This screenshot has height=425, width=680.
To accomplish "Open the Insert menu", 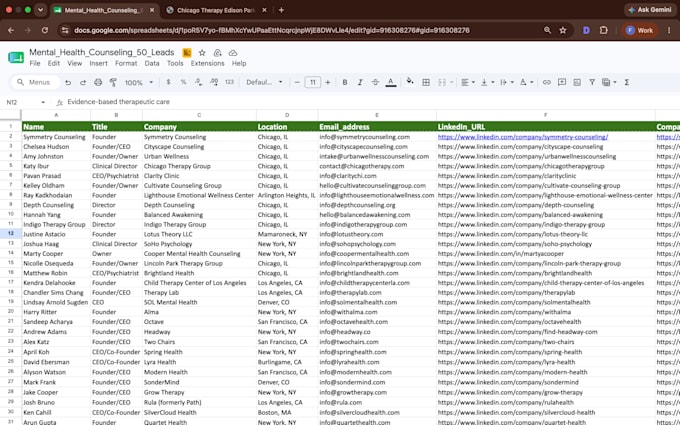I will click(x=98, y=63).
